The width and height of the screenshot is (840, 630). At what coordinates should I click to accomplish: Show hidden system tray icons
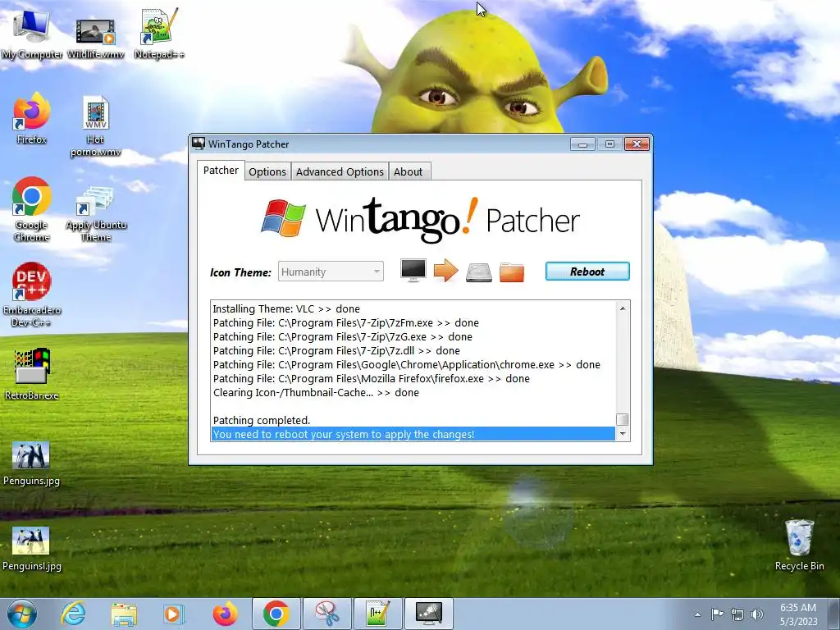(x=697, y=614)
